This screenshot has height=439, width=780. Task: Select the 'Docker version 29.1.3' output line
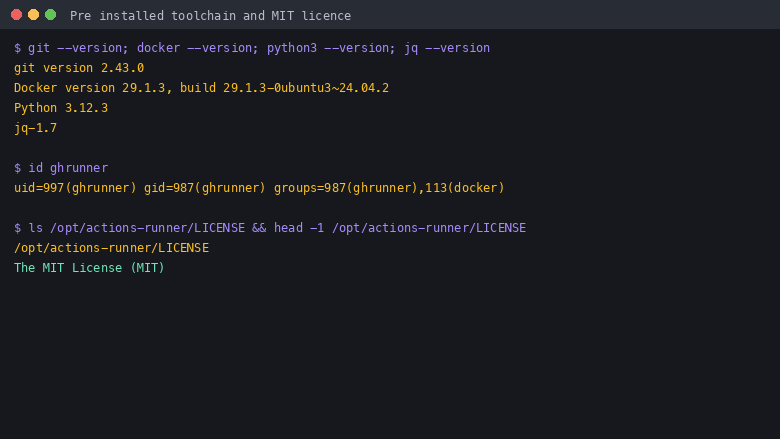[x=201, y=88]
